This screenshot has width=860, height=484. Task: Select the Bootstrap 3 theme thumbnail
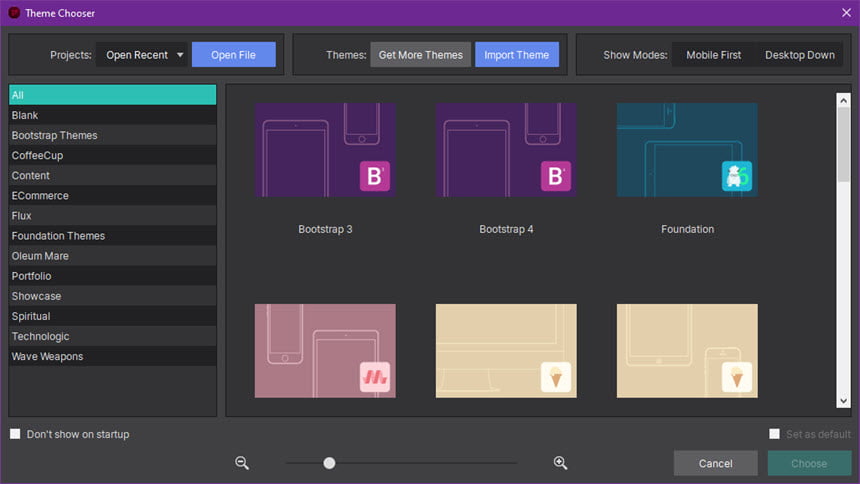325,150
